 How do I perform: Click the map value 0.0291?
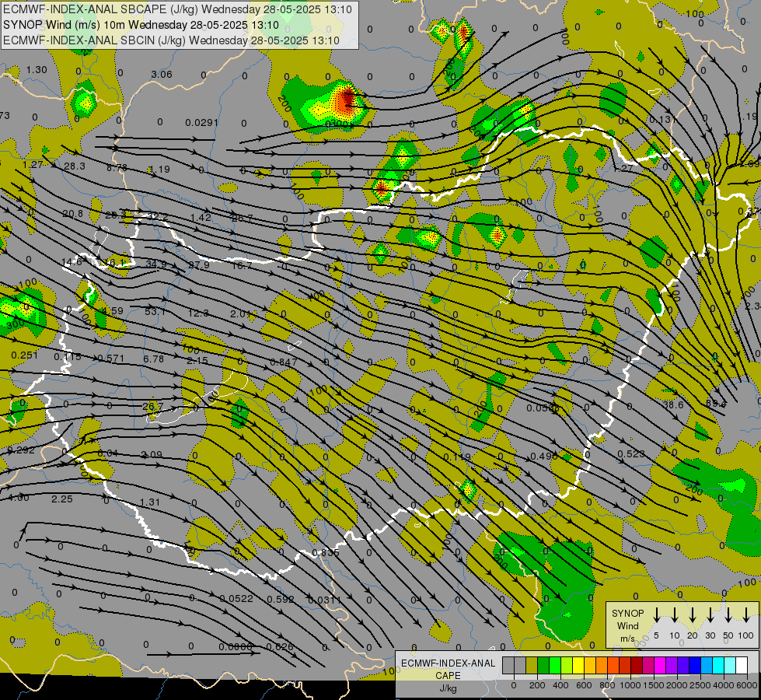point(202,122)
